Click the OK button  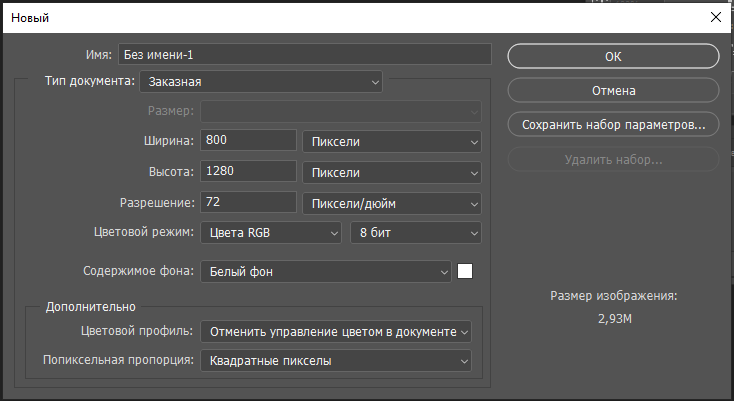[613, 56]
